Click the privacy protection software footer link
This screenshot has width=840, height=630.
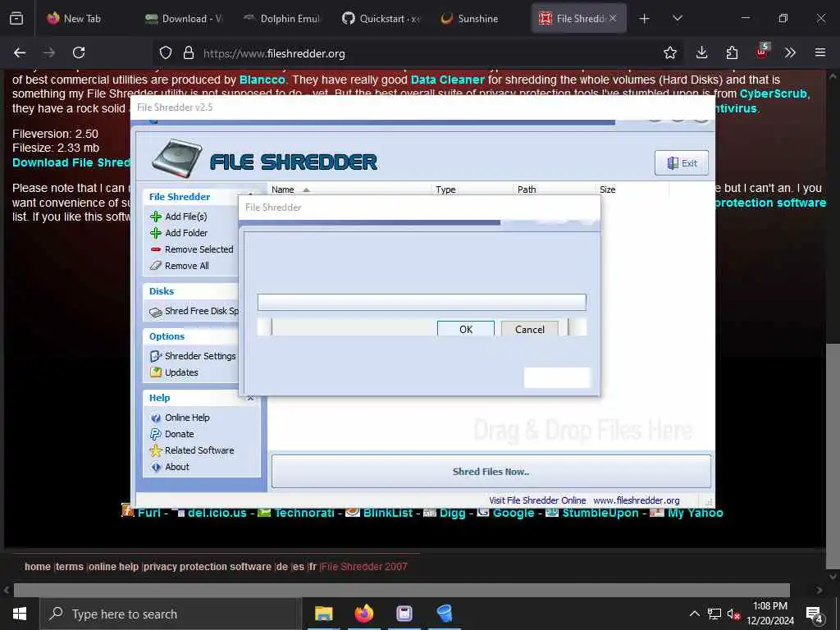tap(208, 567)
